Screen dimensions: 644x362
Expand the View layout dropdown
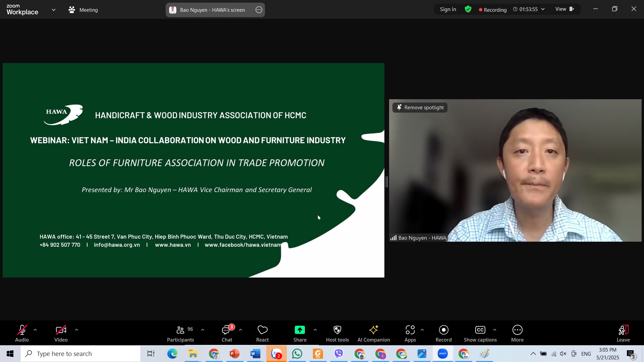565,9
